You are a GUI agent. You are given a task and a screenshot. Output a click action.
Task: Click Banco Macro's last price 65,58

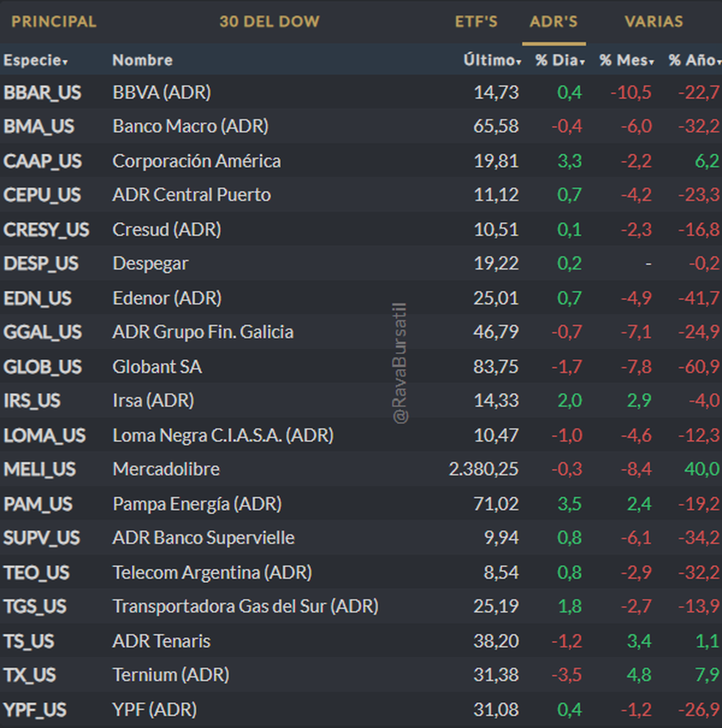pos(496,126)
